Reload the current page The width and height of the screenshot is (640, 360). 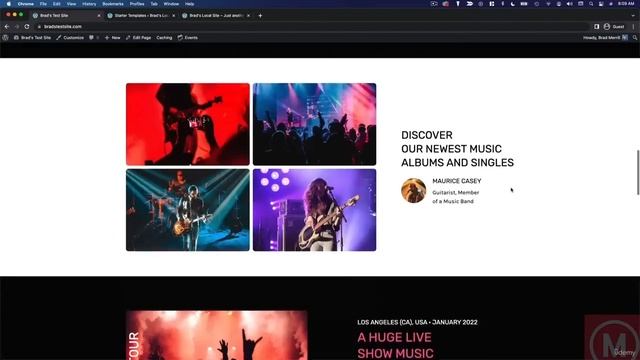(x=27, y=27)
